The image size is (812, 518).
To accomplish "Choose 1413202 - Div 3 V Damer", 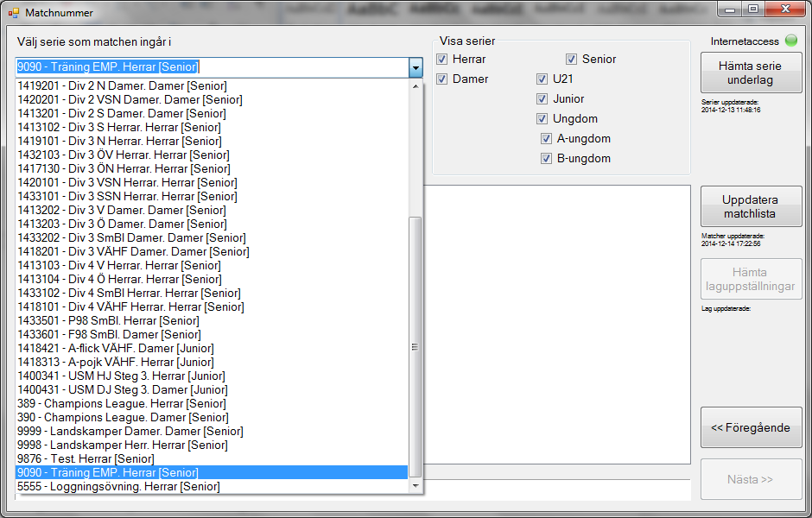I will 212,210.
